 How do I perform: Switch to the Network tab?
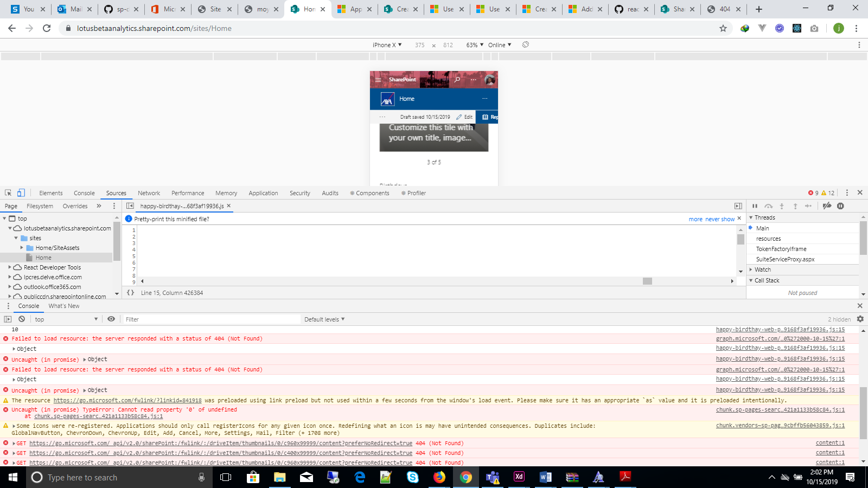pos(149,192)
